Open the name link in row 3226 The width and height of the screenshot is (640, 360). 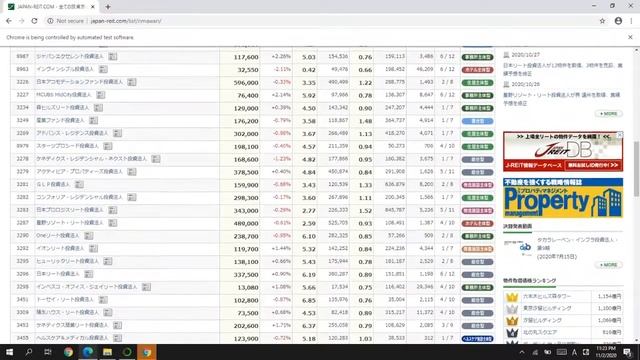click(x=79, y=82)
